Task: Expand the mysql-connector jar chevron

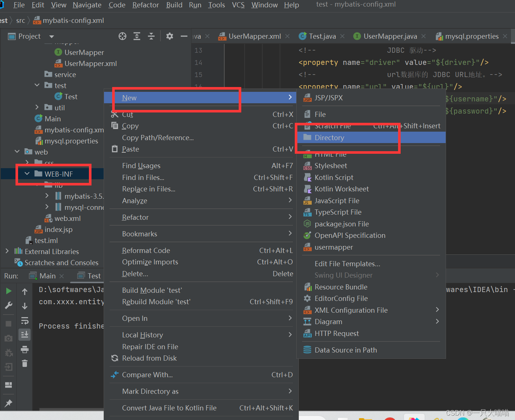Action: (47, 207)
